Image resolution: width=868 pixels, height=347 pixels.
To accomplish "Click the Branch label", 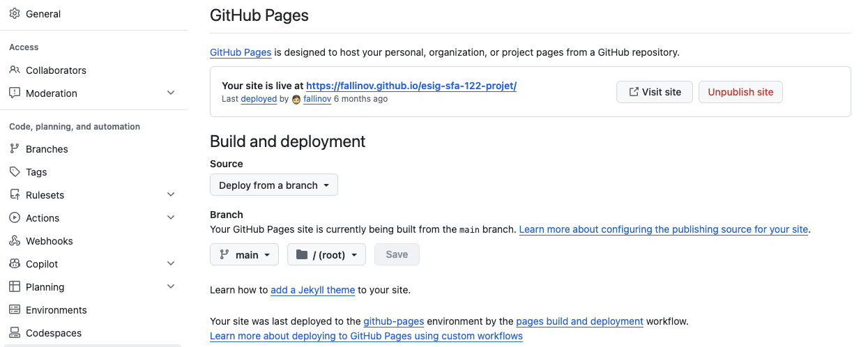I will [x=227, y=215].
